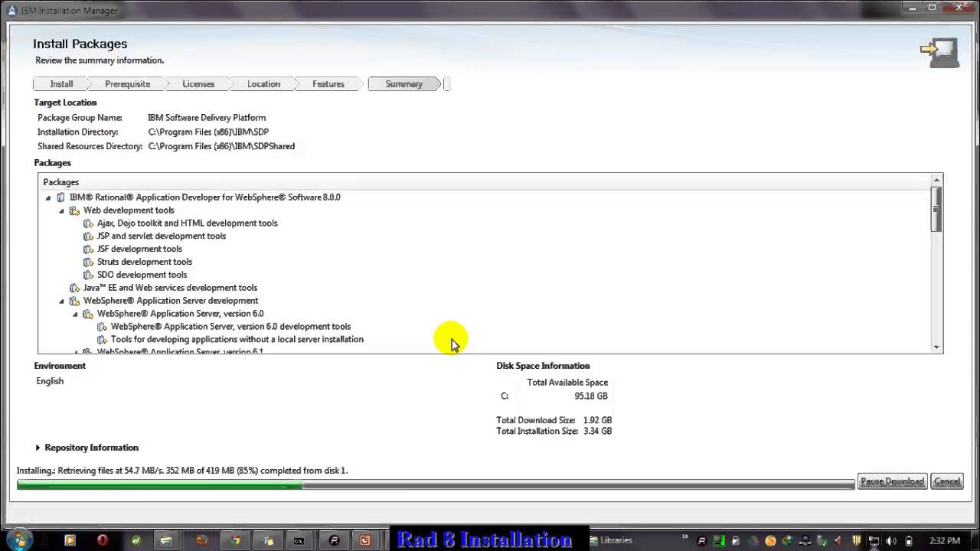Screen dimensions: 980x551
Task: Open the Opera browser in the taskbar
Action: [x=103, y=540]
